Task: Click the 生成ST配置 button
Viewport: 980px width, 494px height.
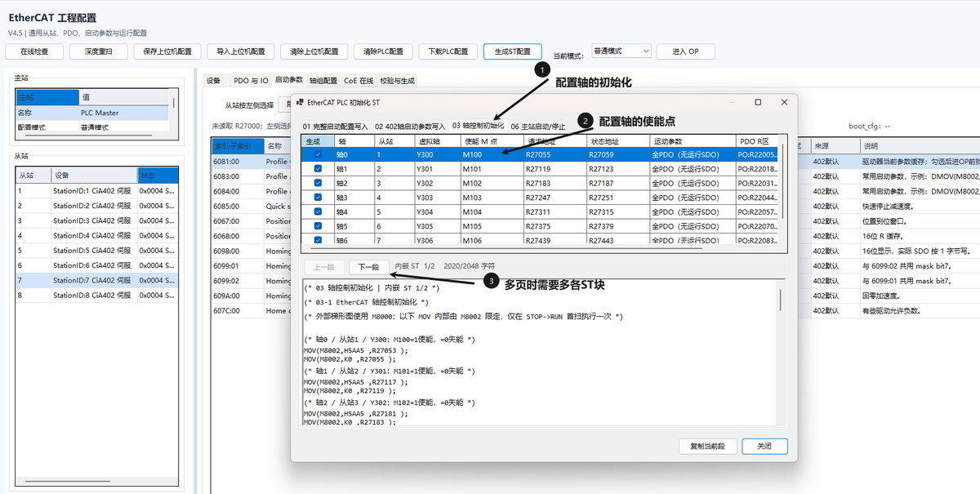Action: (x=513, y=51)
